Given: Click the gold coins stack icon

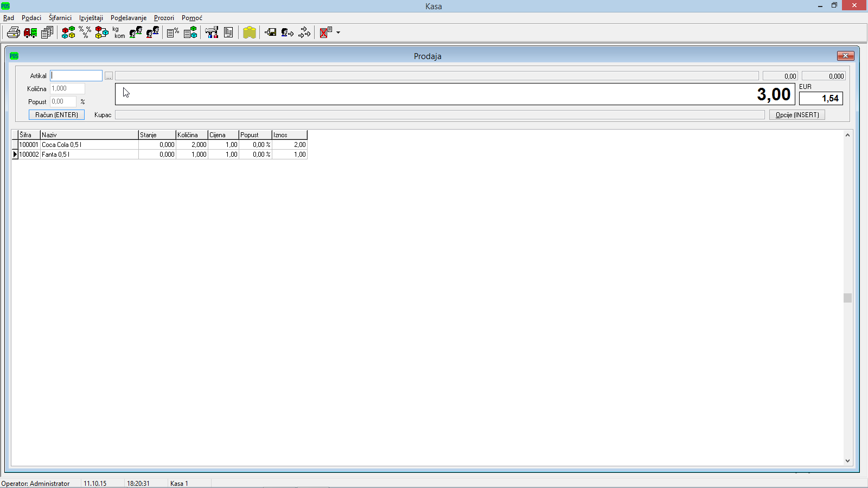Looking at the screenshot, I should coord(250,33).
